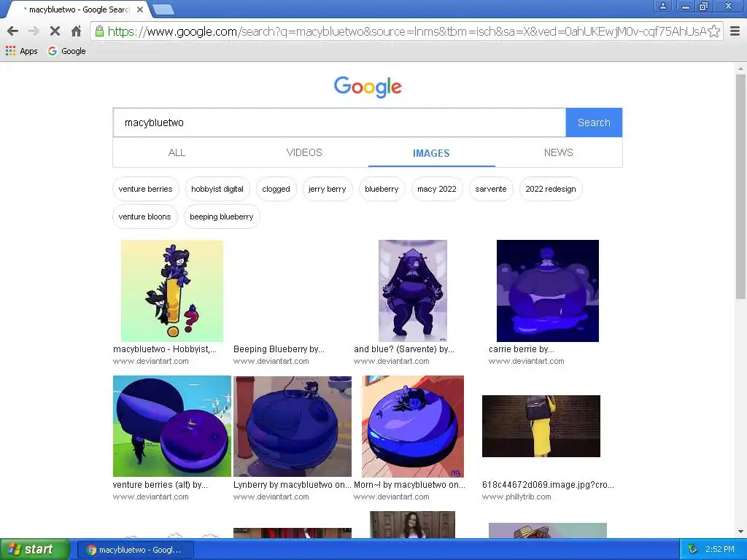The width and height of the screenshot is (747, 560).
Task: Click the taskbar clock showing 2:52 PM
Action: 720,550
